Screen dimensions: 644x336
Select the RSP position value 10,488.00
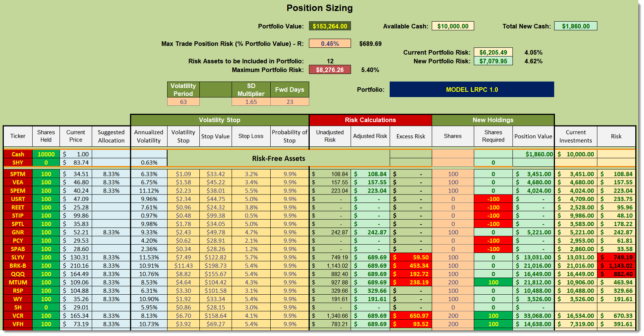(x=533, y=291)
